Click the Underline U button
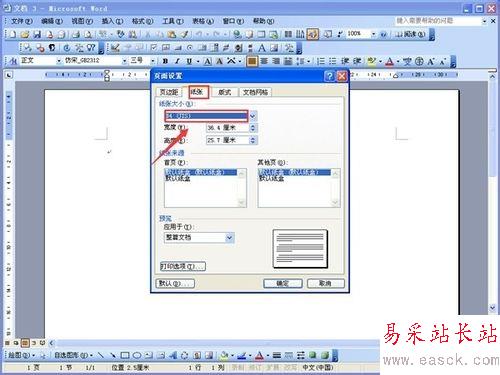The height and width of the screenshot is (375, 500). pyautogui.click(x=189, y=61)
